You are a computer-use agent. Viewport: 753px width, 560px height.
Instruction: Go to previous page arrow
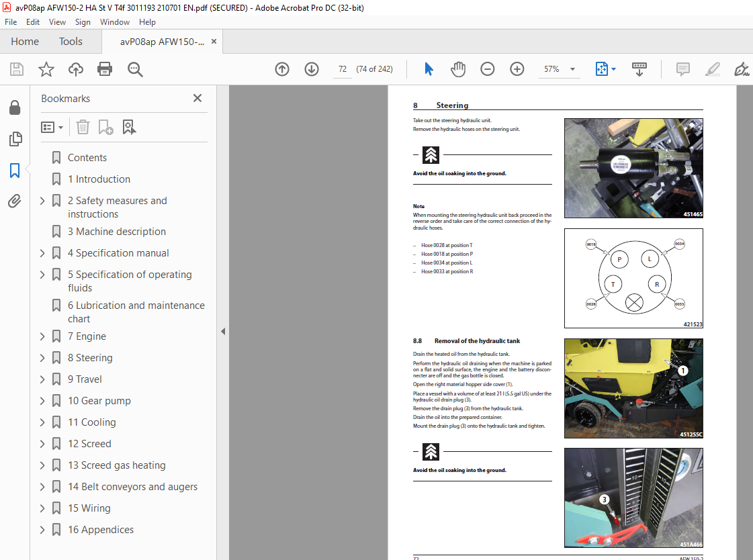[x=282, y=69]
